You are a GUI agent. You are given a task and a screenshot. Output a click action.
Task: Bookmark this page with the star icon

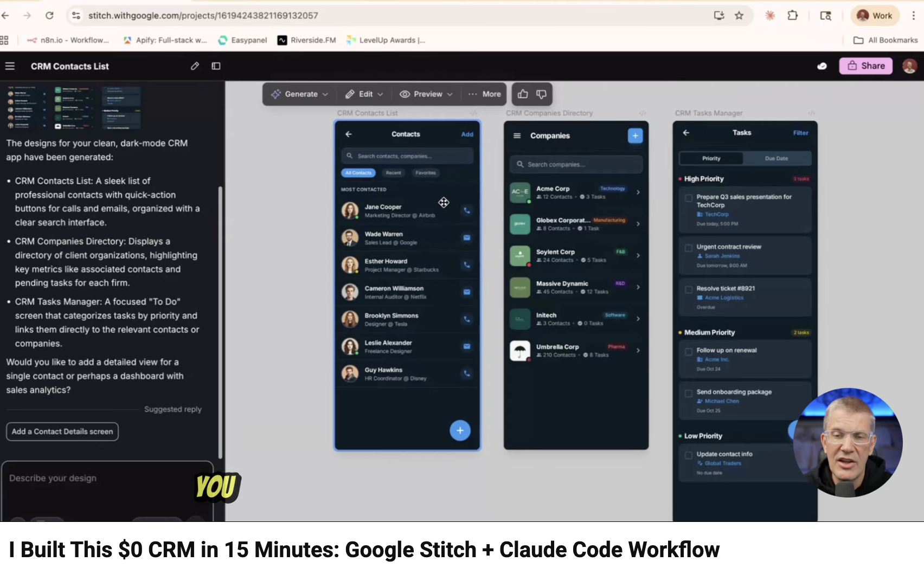point(739,15)
